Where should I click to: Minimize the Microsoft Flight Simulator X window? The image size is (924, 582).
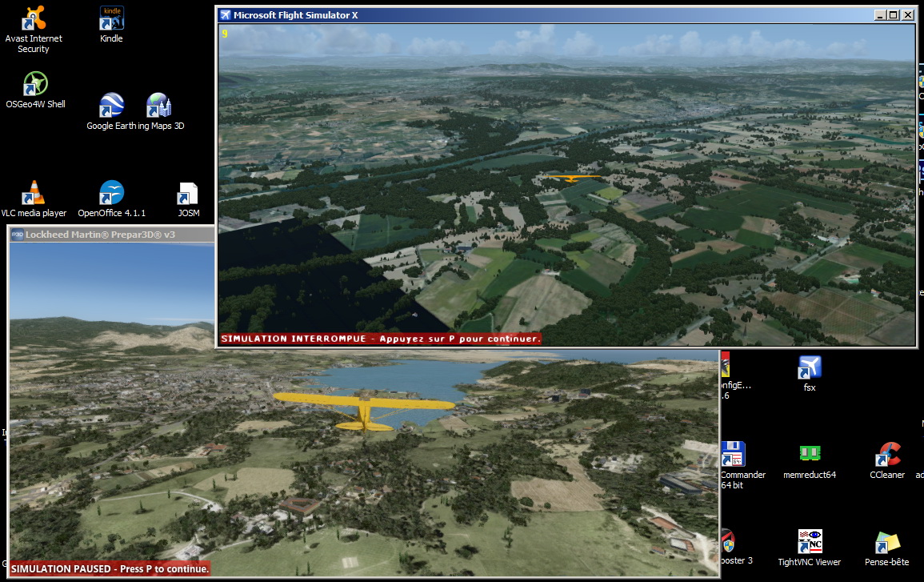[880, 15]
